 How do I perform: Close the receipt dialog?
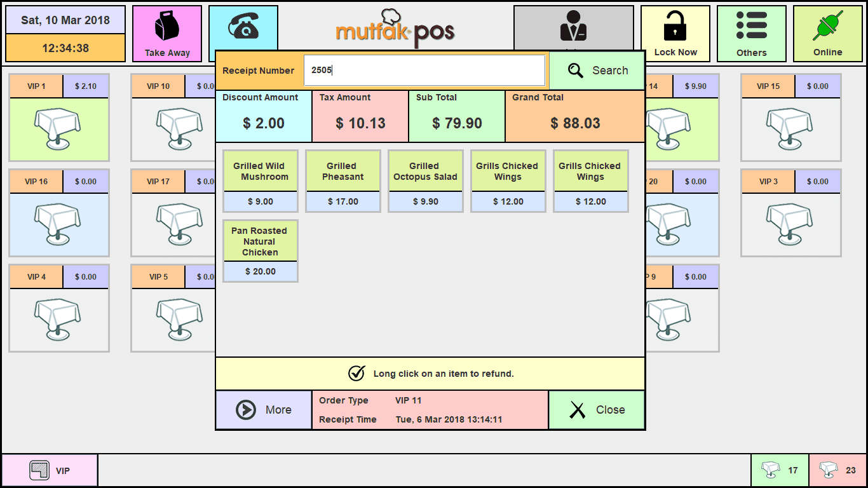[596, 410]
